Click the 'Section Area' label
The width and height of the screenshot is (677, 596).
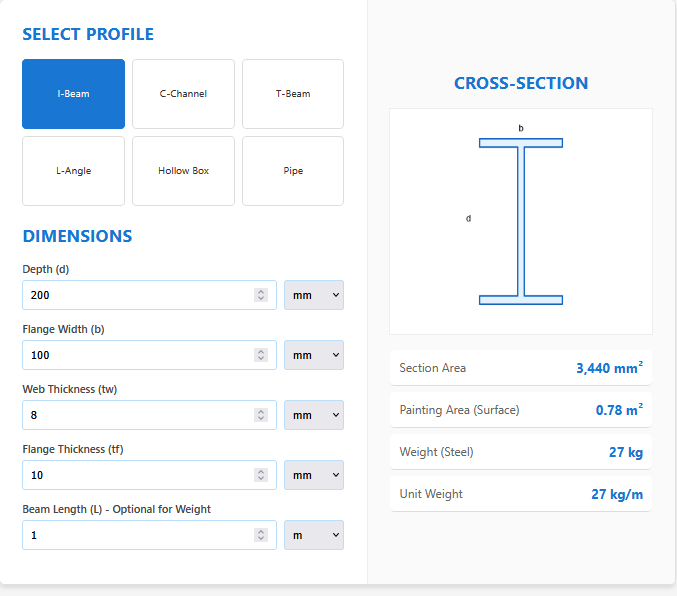(x=433, y=368)
